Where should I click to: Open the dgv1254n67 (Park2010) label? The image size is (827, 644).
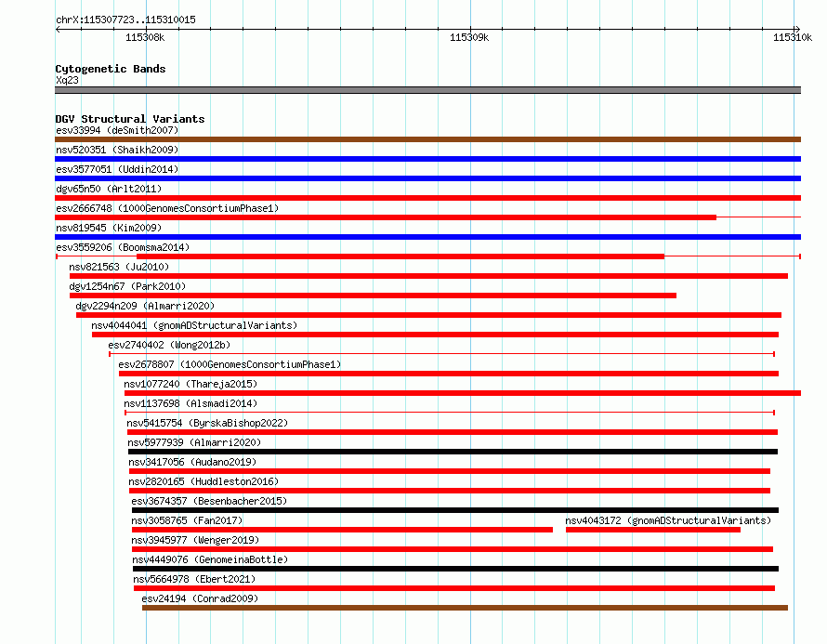[x=127, y=286]
